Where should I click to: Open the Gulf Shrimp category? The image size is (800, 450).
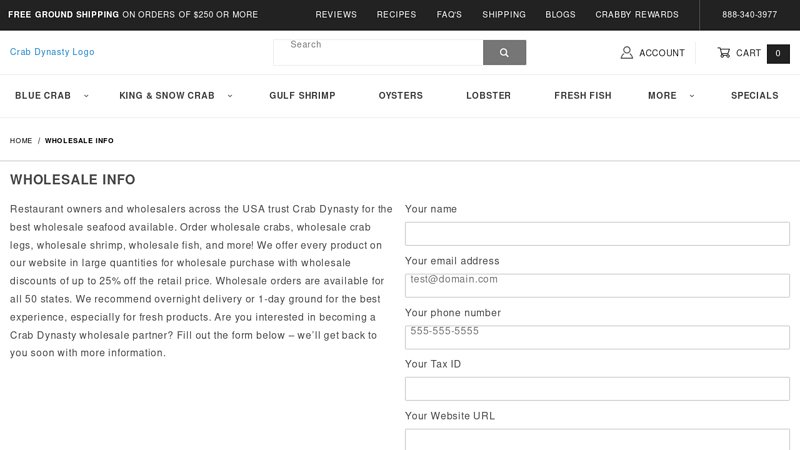pyautogui.click(x=302, y=96)
